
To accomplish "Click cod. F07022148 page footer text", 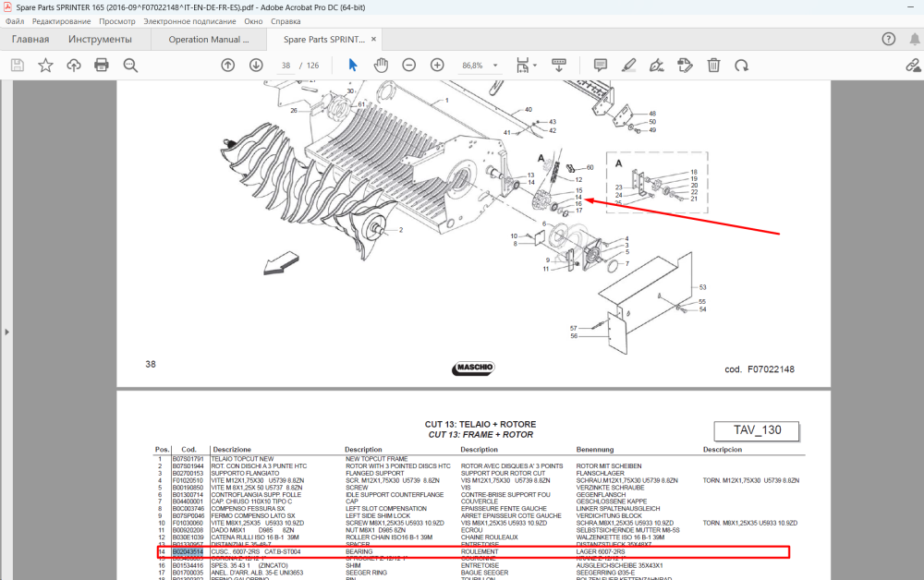I will click(x=760, y=369).
